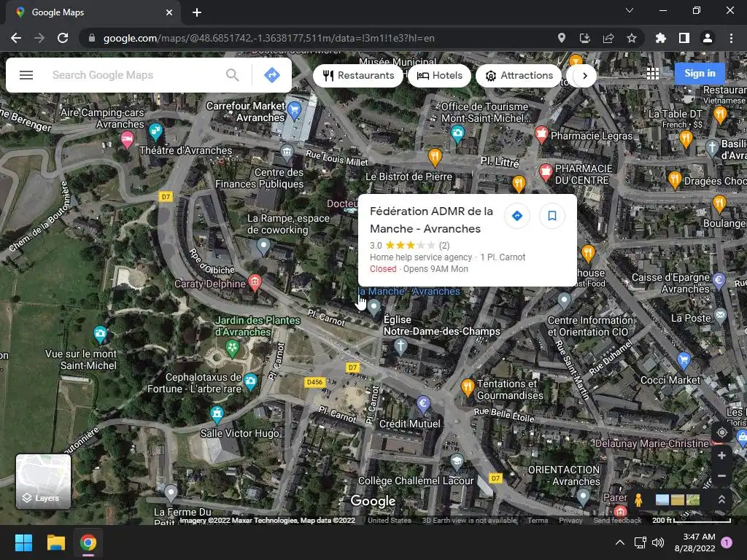
Task: Click the Cocci Market shopping pin
Action: click(684, 360)
